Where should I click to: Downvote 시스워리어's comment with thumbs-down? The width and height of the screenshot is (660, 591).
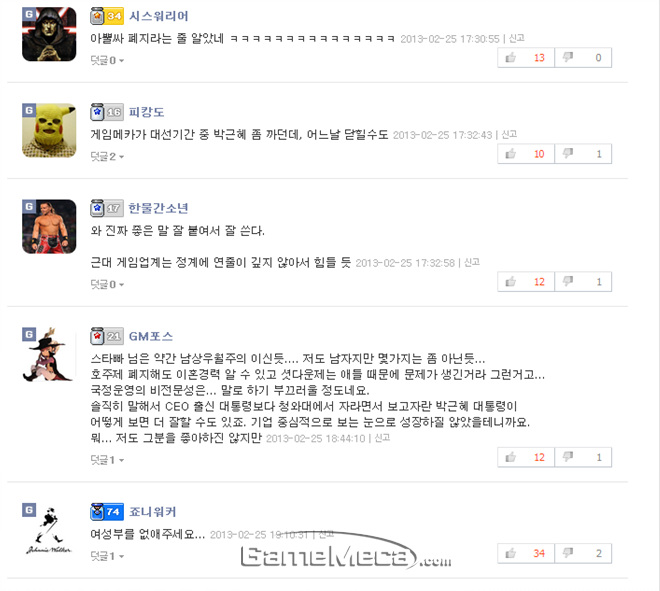583,58
